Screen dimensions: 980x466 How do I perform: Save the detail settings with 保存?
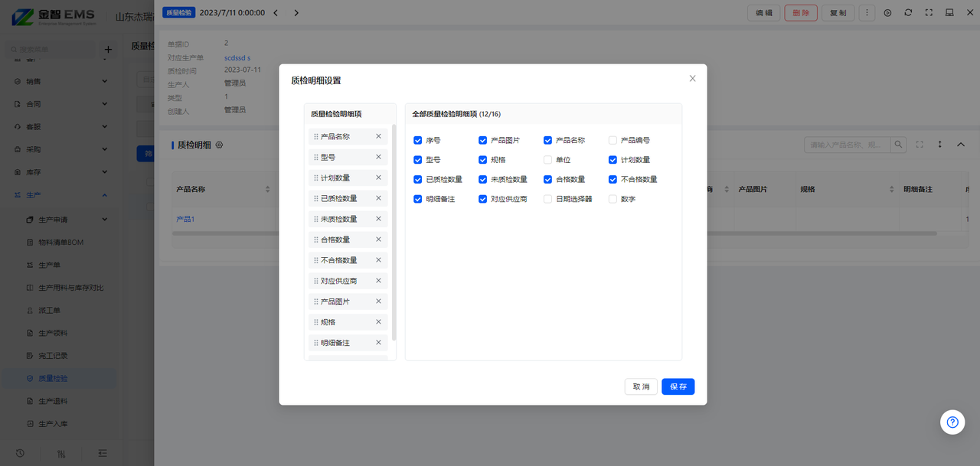pos(678,386)
